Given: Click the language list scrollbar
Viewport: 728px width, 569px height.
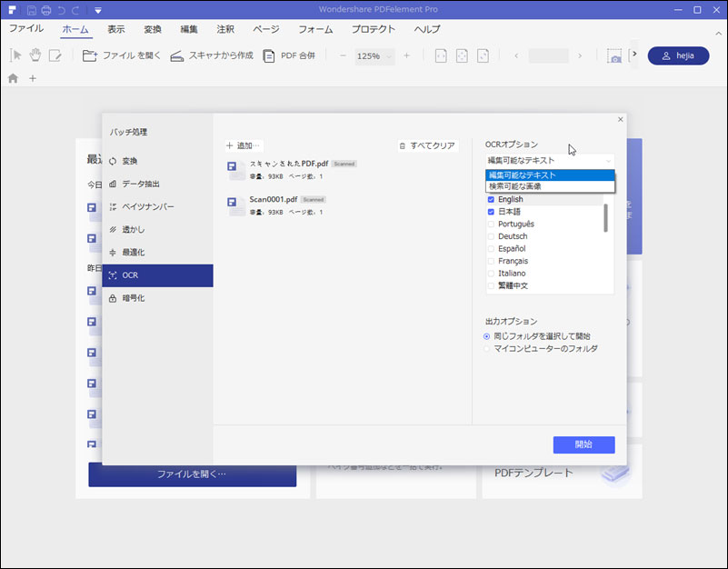Looking at the screenshot, I should [605, 217].
